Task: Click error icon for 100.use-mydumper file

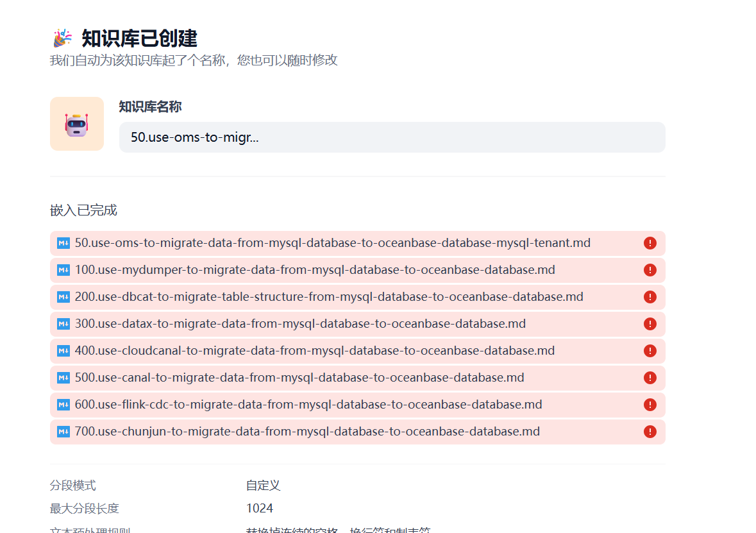Action: click(x=650, y=270)
